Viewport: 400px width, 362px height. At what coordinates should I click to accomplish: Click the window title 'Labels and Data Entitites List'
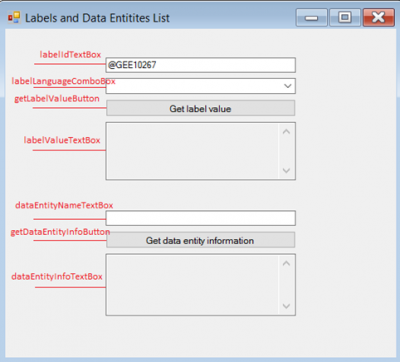point(97,18)
